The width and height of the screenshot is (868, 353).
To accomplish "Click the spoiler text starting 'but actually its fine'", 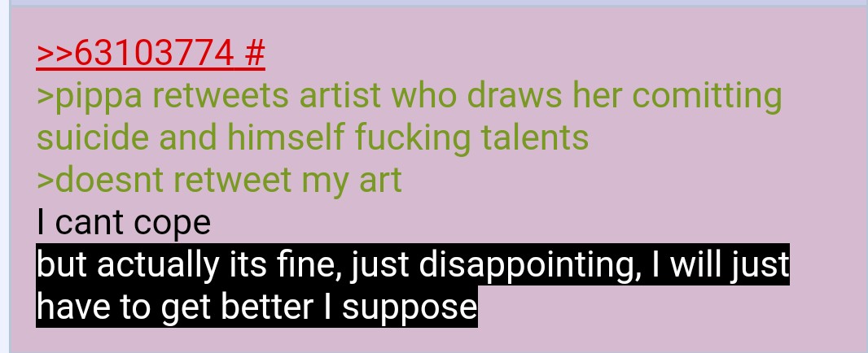I will pos(413,265).
